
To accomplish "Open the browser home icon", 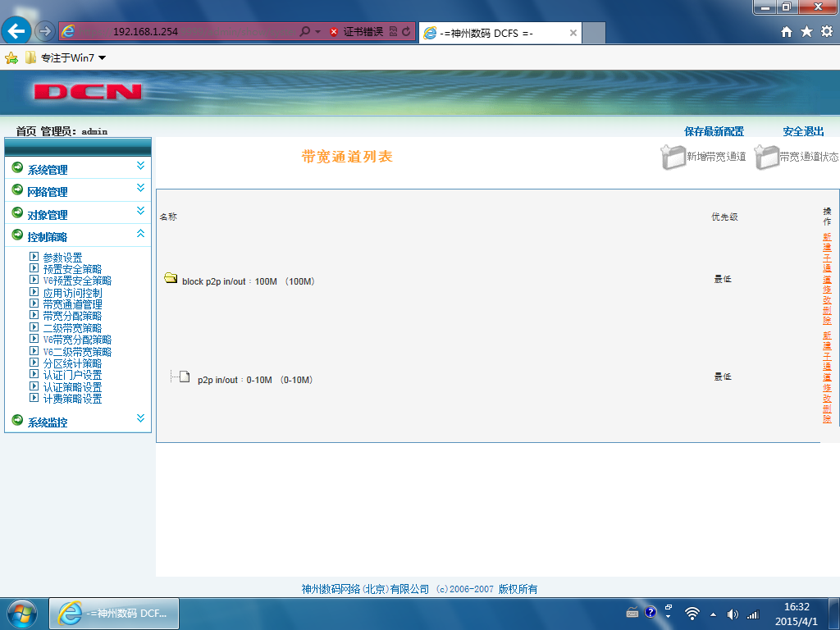I will (787, 32).
